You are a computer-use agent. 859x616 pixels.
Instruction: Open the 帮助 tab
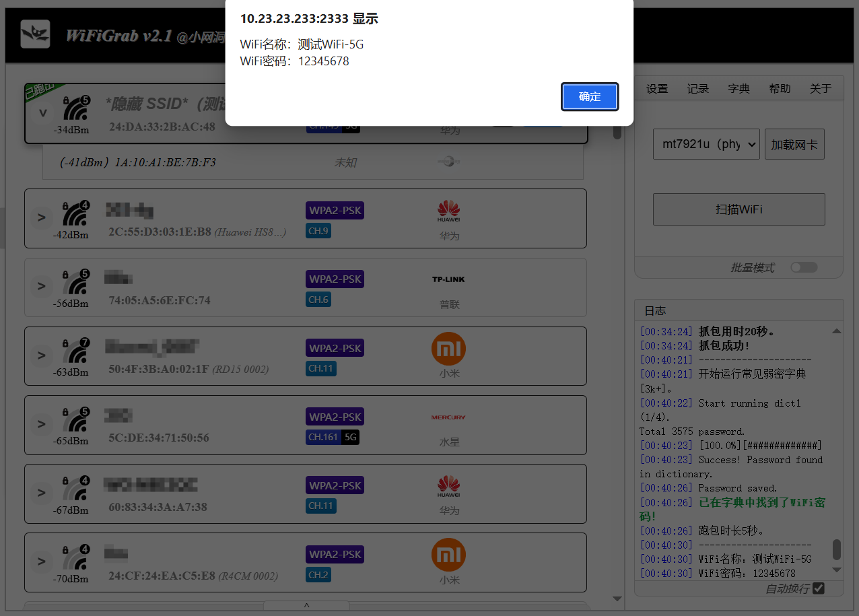(780, 89)
